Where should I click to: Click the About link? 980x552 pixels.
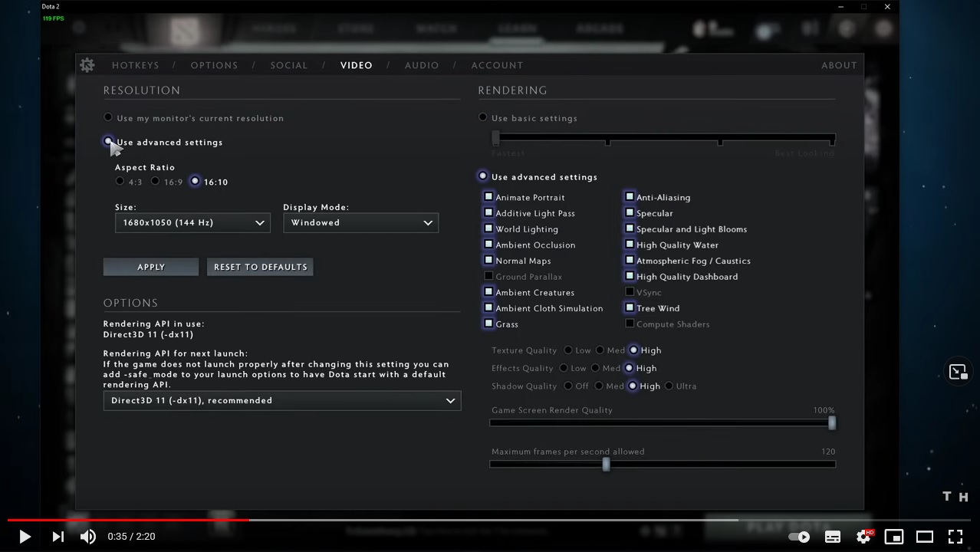click(839, 65)
